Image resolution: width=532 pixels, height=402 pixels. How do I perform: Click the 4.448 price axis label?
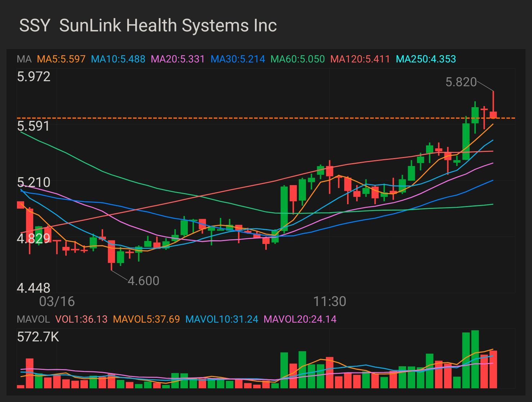pos(34,288)
